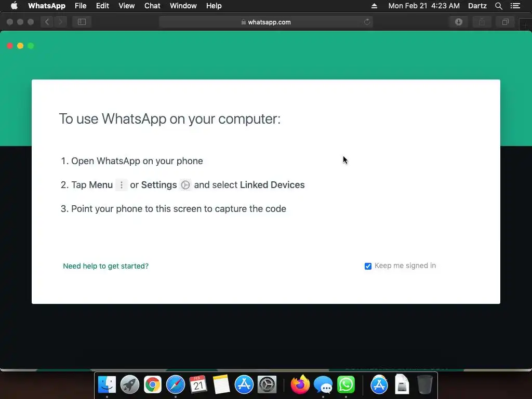Open the Help menu
This screenshot has height=399, width=532.
214,6
